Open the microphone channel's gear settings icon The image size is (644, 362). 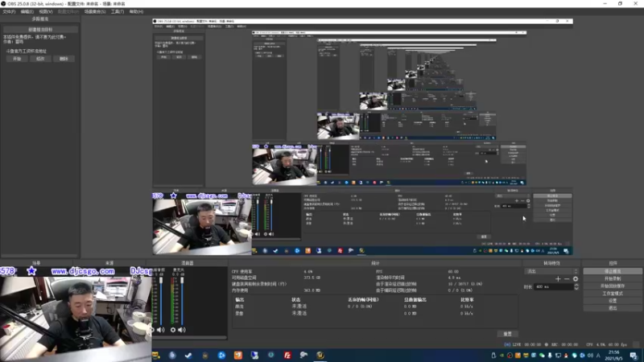pyautogui.click(x=173, y=330)
